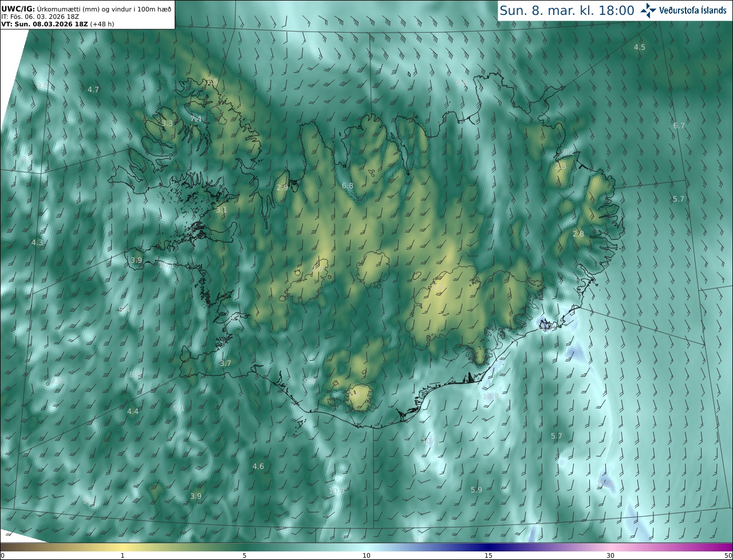Click the 3.7 value on the map
The height and width of the screenshot is (560, 733).
click(x=226, y=363)
